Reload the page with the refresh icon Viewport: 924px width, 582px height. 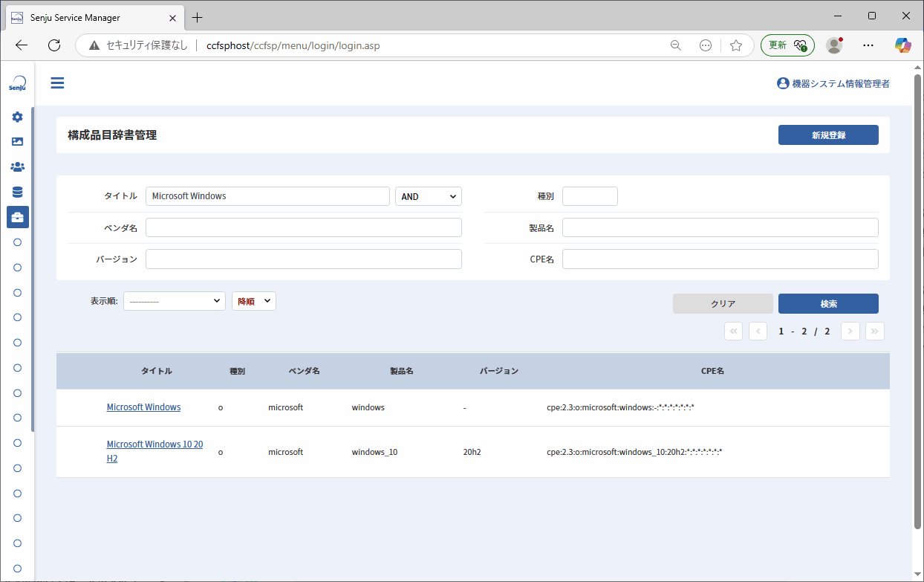point(54,45)
